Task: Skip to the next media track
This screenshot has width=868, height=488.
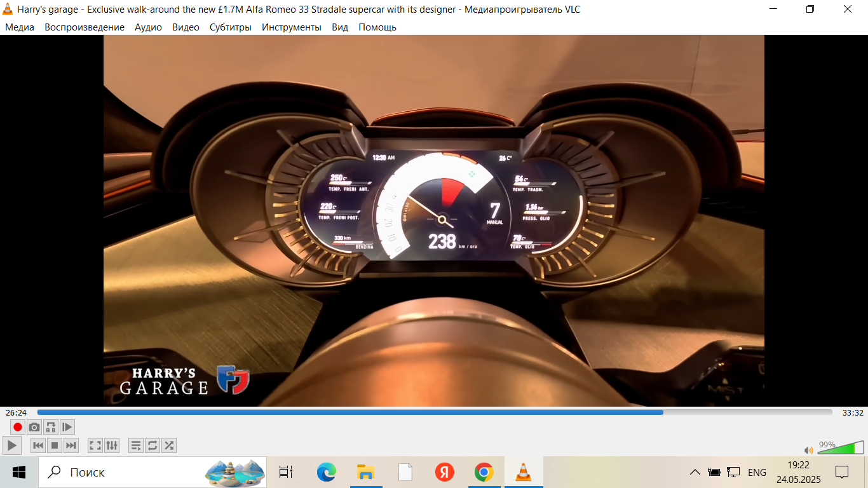Action: pos(71,445)
